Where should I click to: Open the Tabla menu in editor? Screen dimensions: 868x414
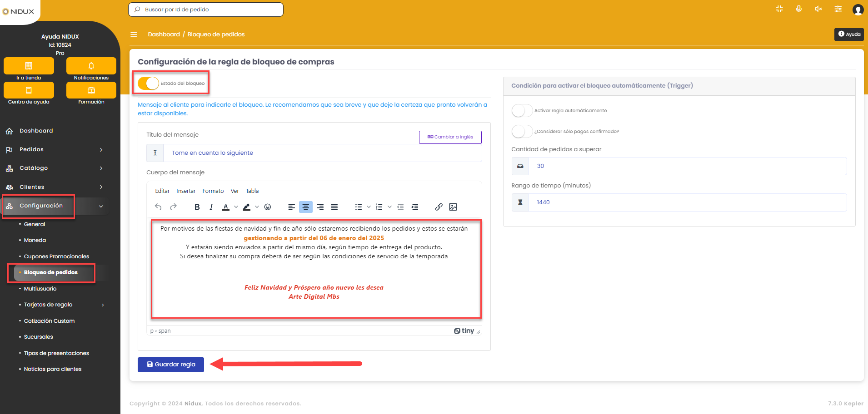point(252,191)
